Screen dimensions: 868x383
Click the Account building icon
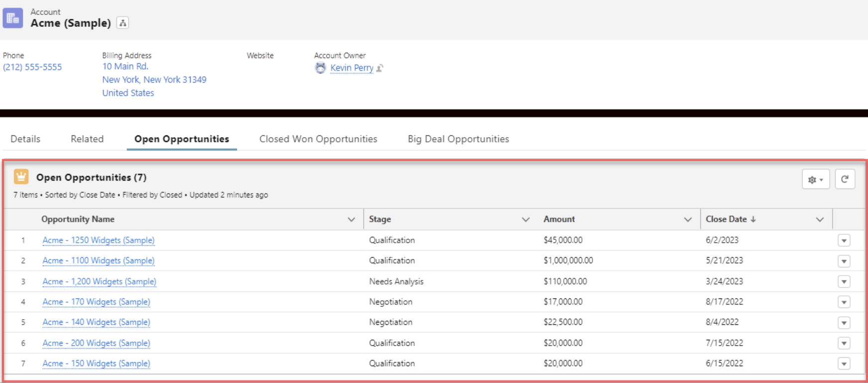click(x=13, y=18)
